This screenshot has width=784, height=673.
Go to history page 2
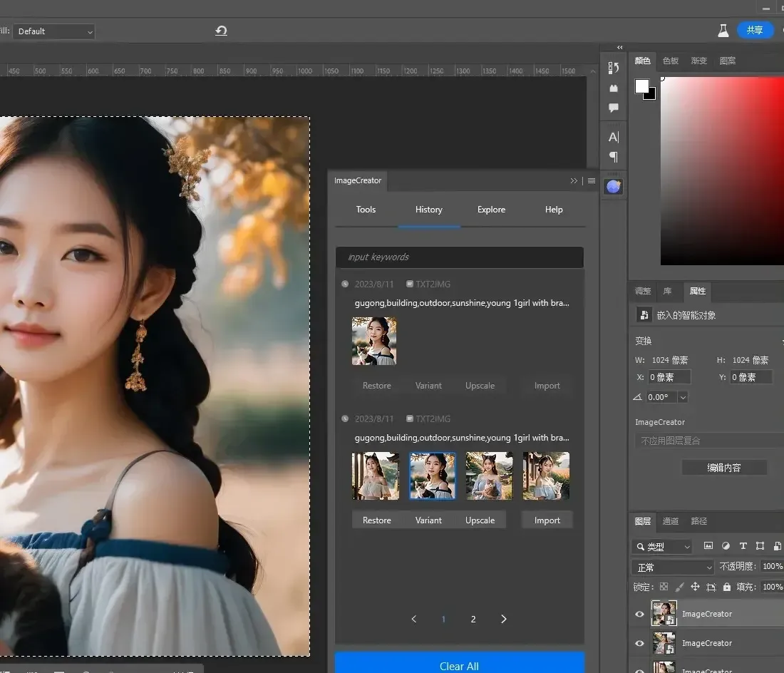473,619
